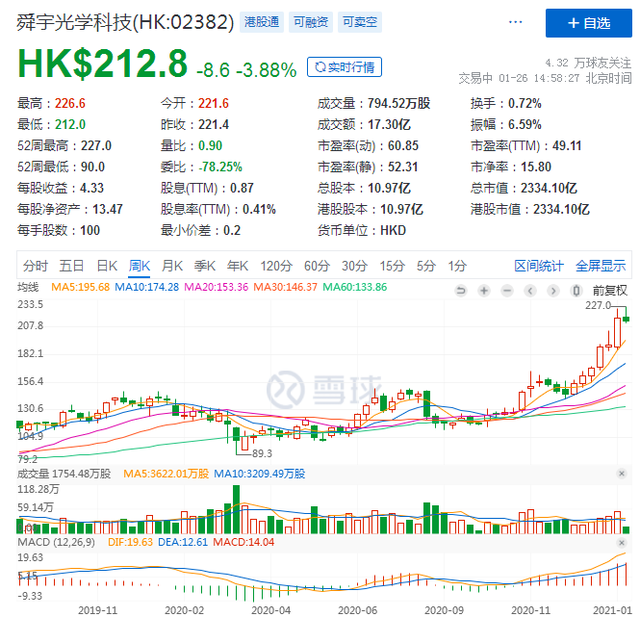Click the 实时行情 real-time quotes button
This screenshot has height=617, width=640.
[344, 67]
